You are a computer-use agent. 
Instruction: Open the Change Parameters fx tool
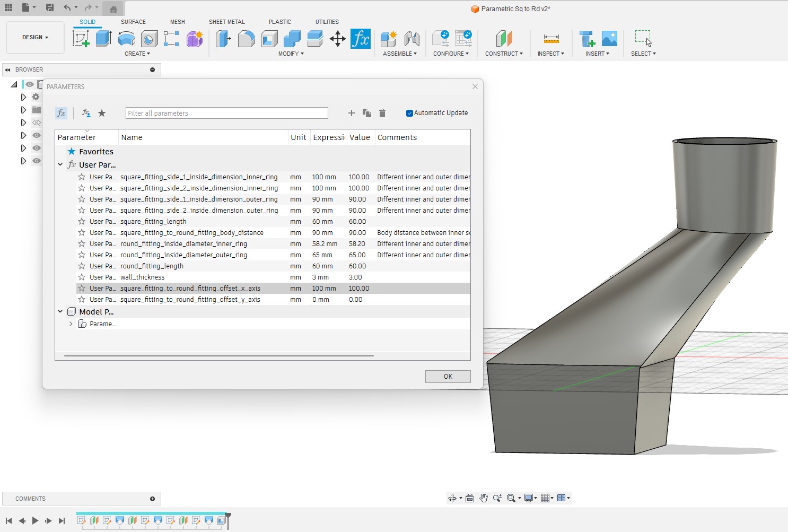[361, 39]
